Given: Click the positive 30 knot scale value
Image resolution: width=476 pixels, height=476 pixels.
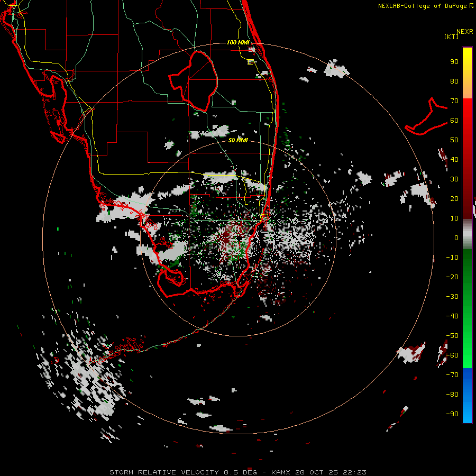Looking at the screenshot, I should 454,179.
